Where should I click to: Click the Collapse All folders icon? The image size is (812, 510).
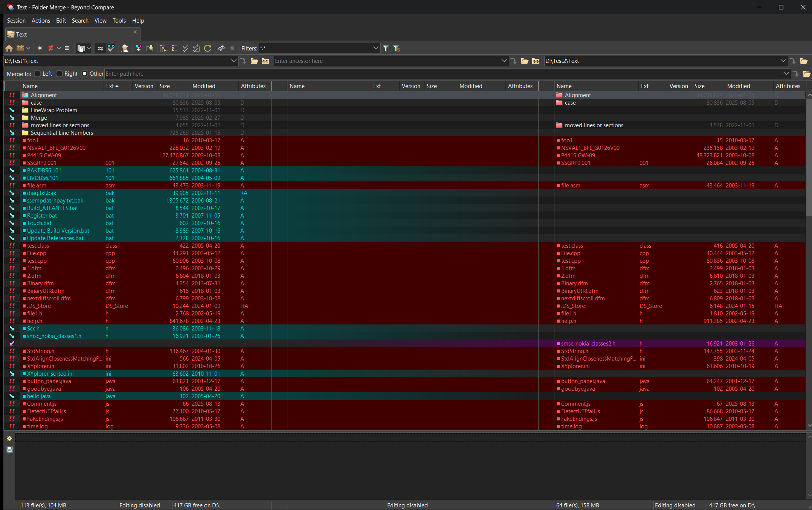point(174,48)
